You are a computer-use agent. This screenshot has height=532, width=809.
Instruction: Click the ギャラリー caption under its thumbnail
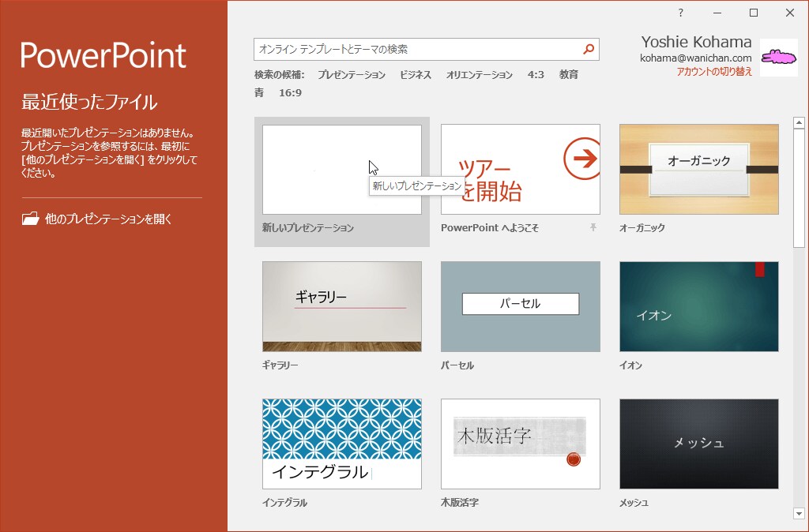(280, 365)
